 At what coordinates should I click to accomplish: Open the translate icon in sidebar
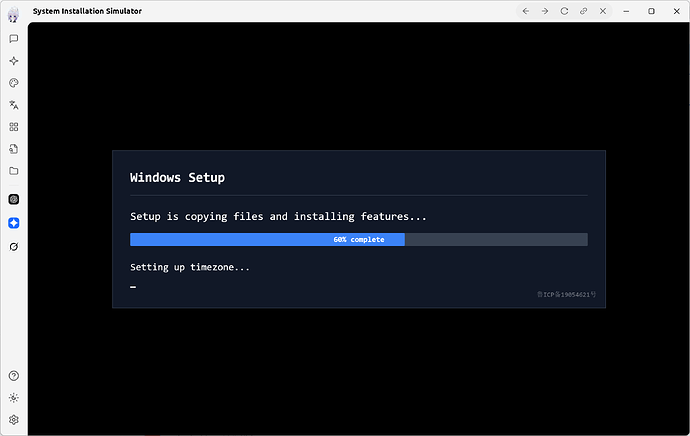(14, 105)
